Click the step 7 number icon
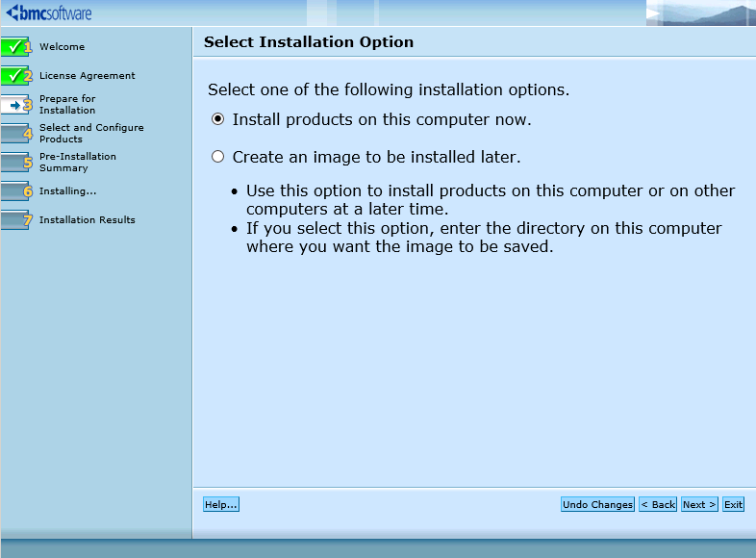This screenshot has width=756, height=558. [16, 220]
